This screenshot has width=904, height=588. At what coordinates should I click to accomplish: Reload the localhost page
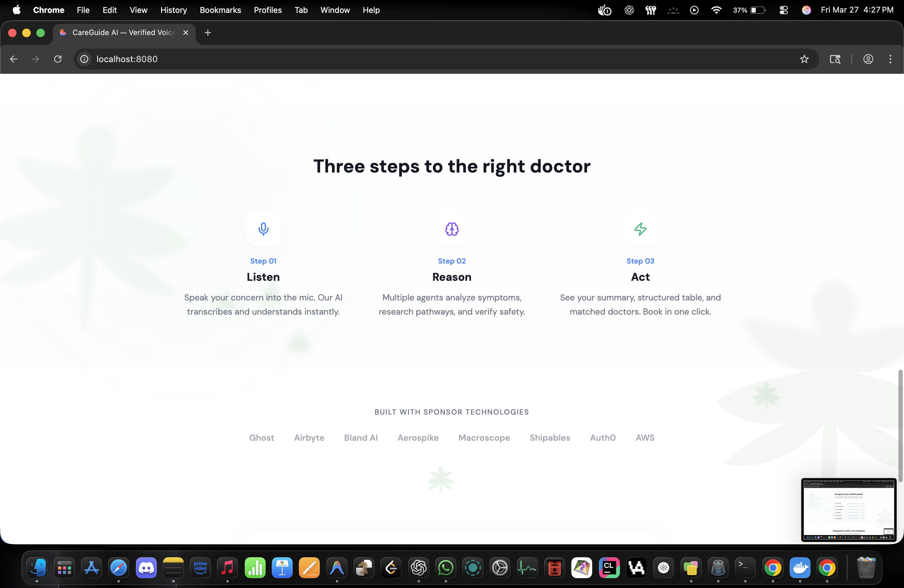tap(58, 59)
